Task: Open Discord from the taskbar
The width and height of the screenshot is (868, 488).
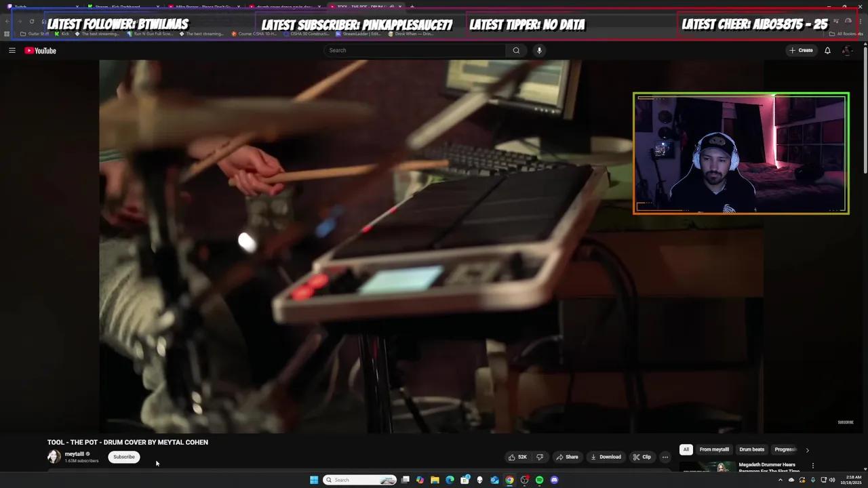Action: click(554, 480)
